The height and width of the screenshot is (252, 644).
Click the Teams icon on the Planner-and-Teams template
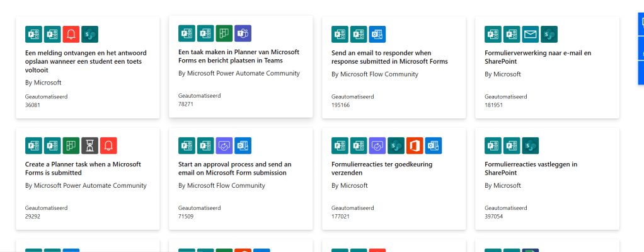243,33
